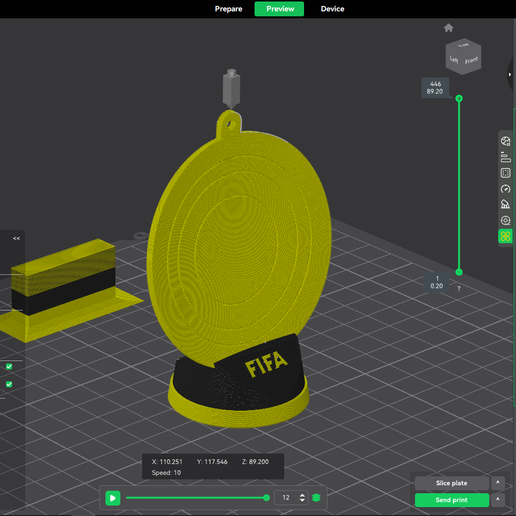Open the Slice plate dropdown arrow
The width and height of the screenshot is (516, 516).
coord(498,483)
